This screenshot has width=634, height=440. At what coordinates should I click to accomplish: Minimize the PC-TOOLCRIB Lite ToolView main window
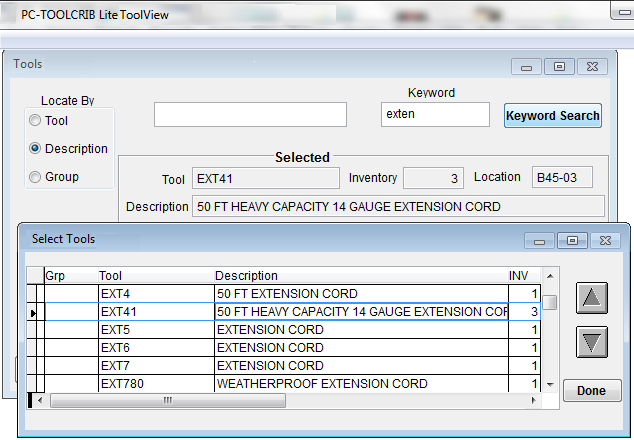623,11
